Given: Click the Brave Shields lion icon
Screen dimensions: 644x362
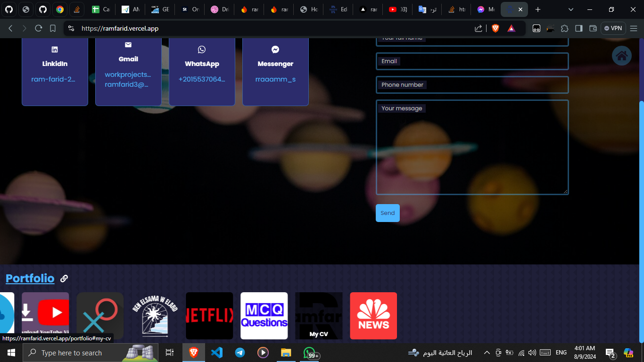Looking at the screenshot, I should click(x=495, y=28).
